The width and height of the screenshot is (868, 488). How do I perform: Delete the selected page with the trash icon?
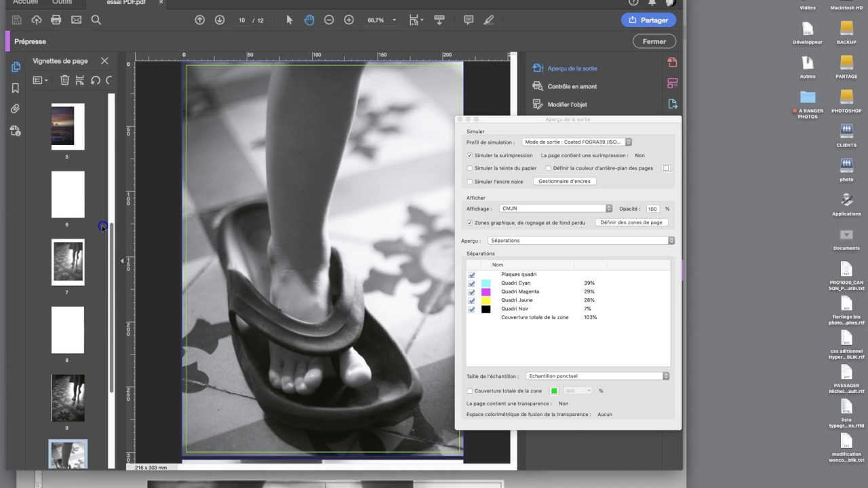point(64,80)
